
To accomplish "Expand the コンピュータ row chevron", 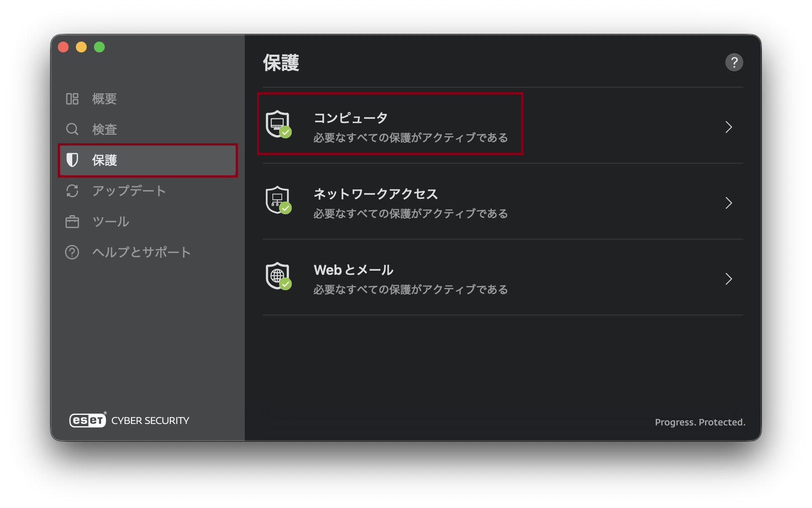I will (728, 127).
